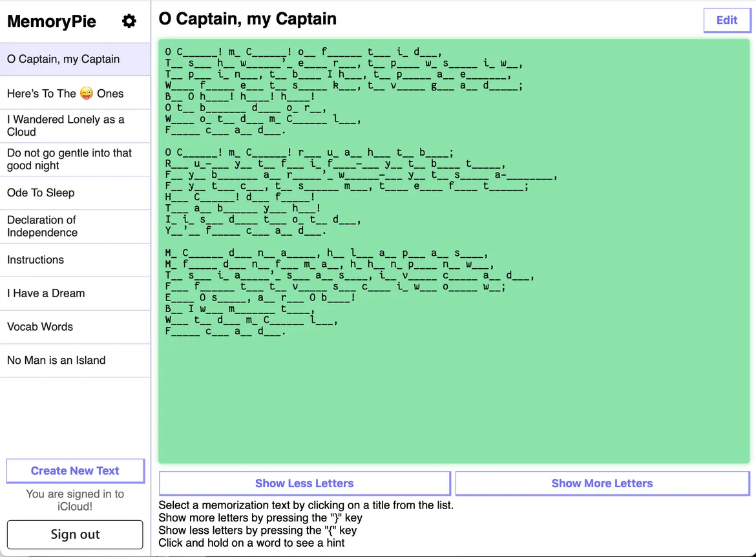
Task: Click the MemoryPie app title
Action: pyautogui.click(x=52, y=21)
